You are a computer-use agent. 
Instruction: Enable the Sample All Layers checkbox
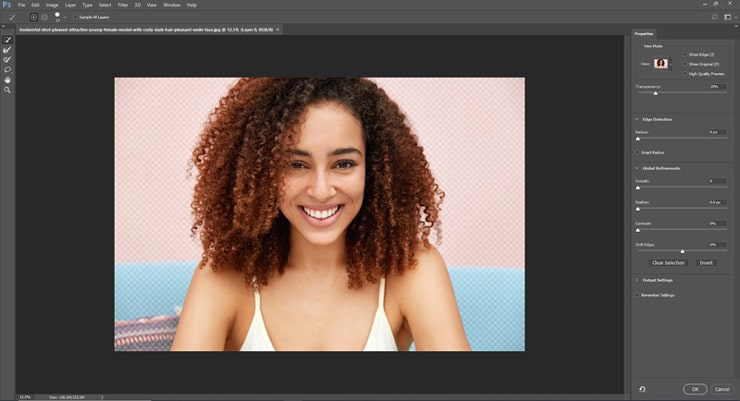pos(75,17)
